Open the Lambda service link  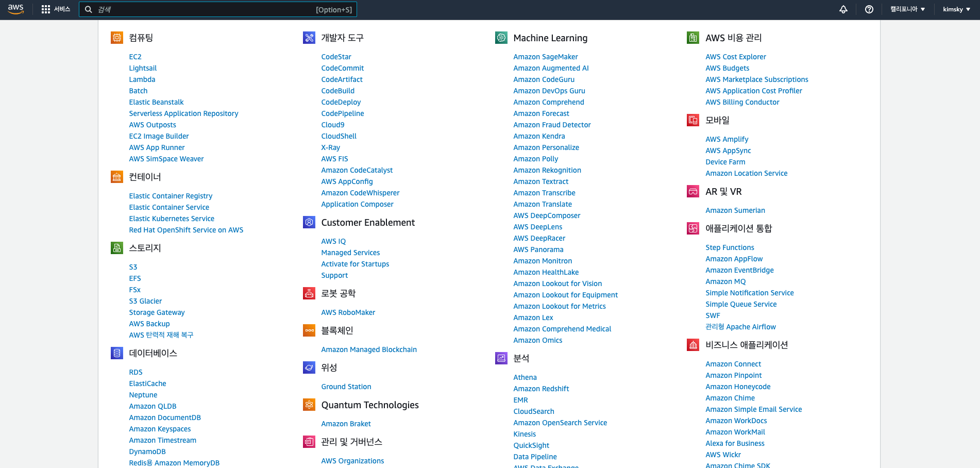[142, 79]
